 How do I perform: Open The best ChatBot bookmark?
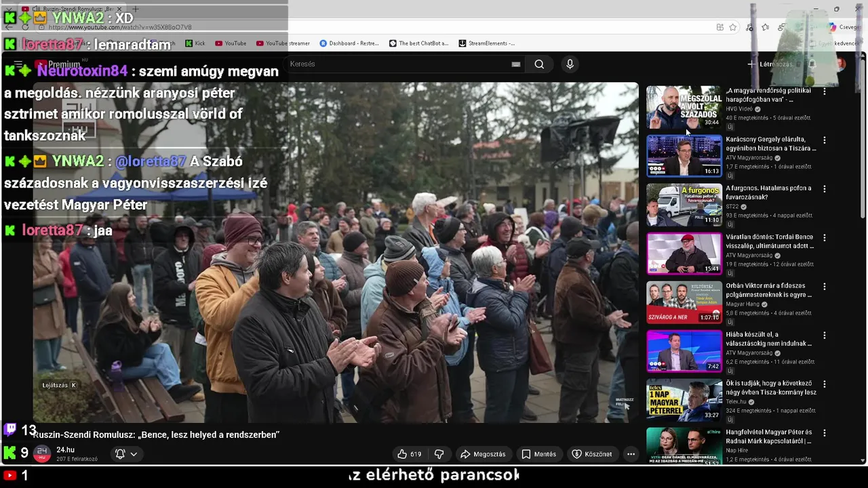click(418, 43)
